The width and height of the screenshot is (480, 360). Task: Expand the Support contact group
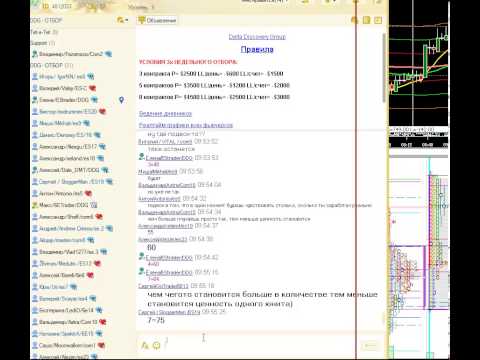[42, 43]
